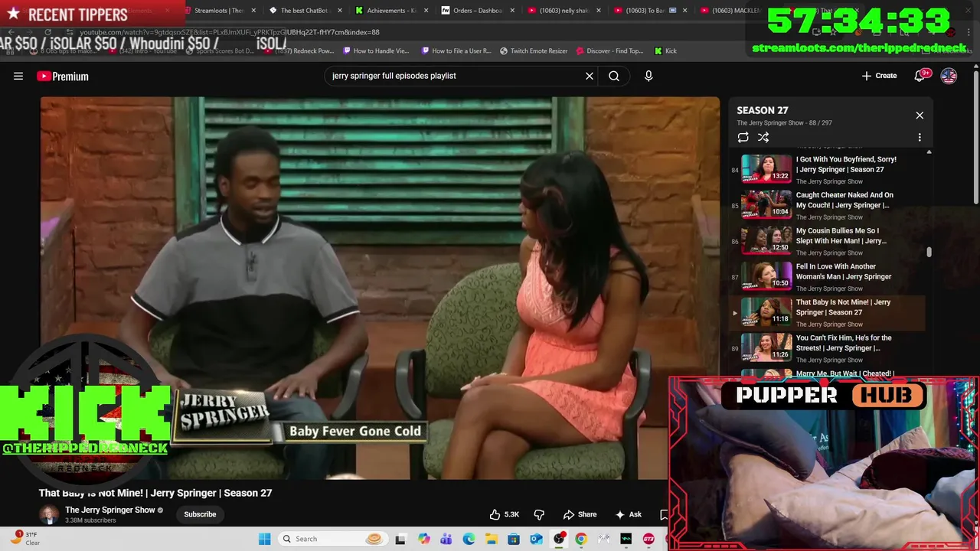
Task: Open Windows Start menu
Action: click(x=264, y=539)
